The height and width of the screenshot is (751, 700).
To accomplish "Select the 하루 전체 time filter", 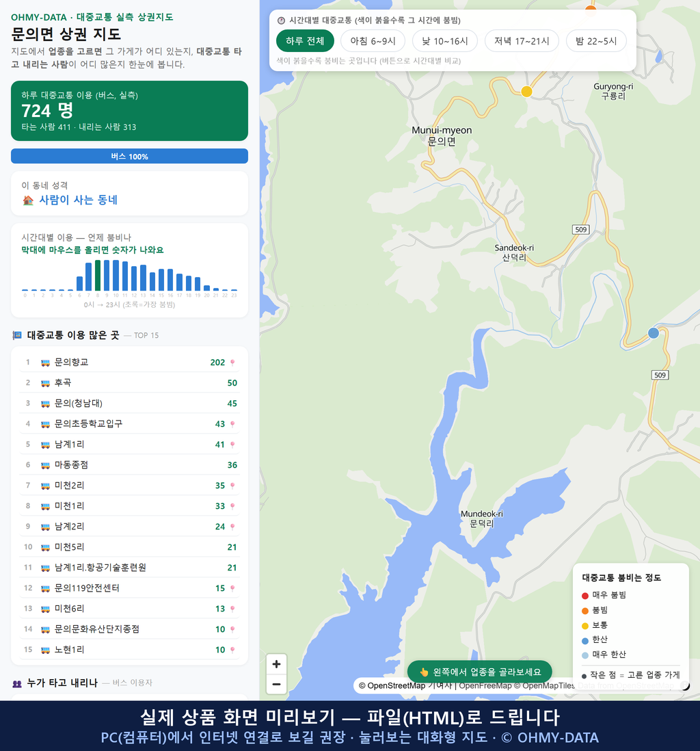I will (305, 41).
